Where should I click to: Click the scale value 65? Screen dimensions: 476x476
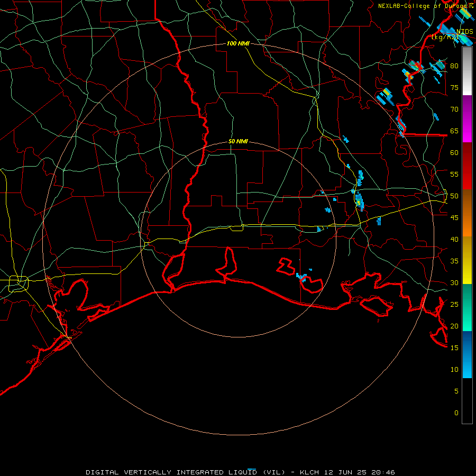pyautogui.click(x=454, y=131)
